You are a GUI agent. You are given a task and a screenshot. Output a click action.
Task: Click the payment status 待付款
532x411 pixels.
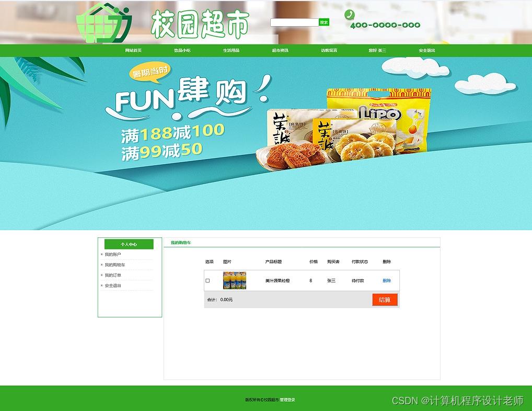357,281
